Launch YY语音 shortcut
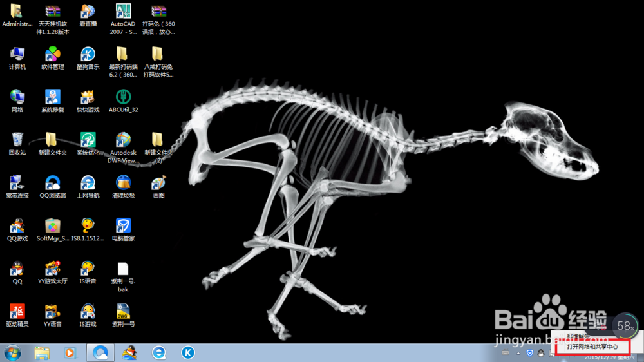644x362 pixels. click(x=53, y=315)
